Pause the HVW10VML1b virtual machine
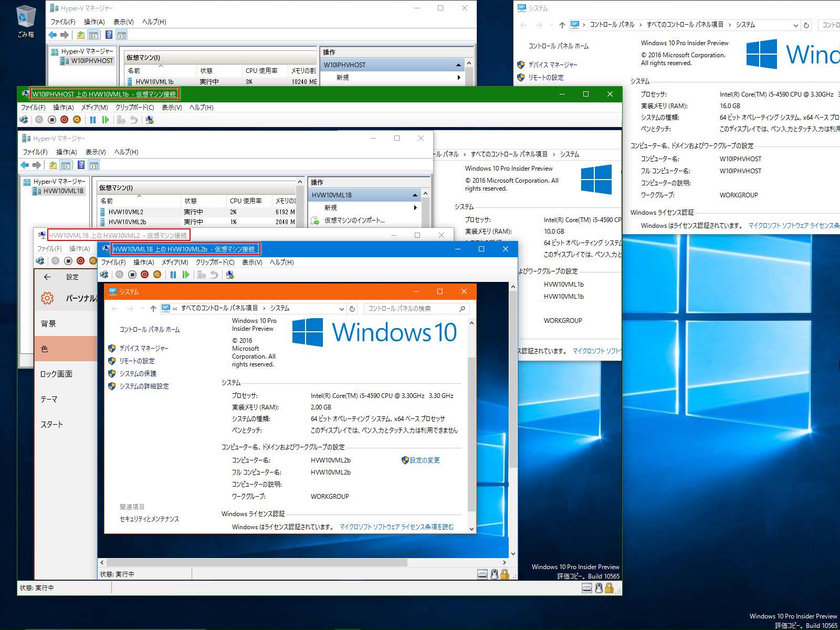Viewport: 840px width, 630px height. click(x=93, y=120)
